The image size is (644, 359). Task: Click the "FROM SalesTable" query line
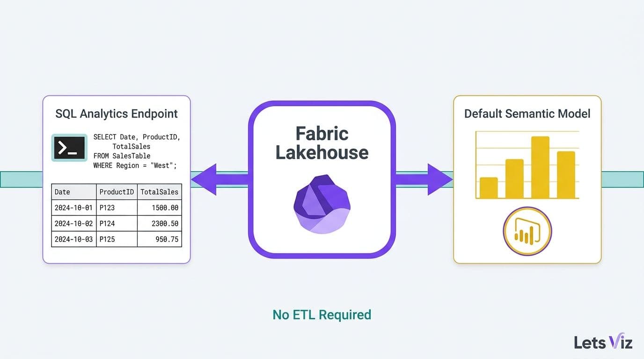coord(122,156)
